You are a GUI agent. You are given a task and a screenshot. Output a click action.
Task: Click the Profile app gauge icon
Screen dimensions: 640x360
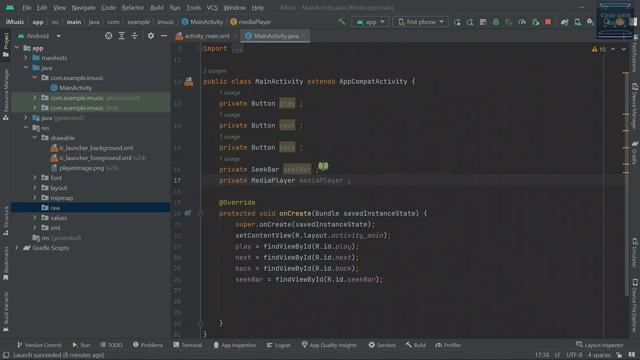[522, 22]
